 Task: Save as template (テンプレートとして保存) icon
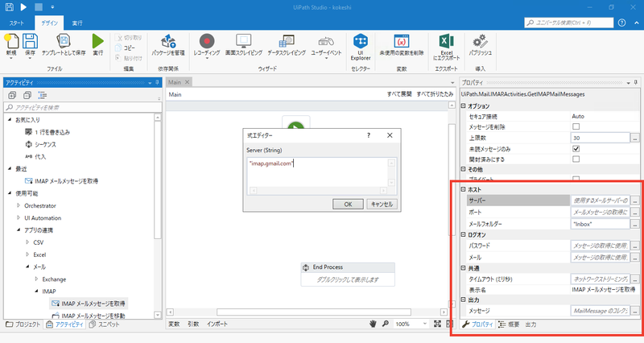[x=64, y=42]
